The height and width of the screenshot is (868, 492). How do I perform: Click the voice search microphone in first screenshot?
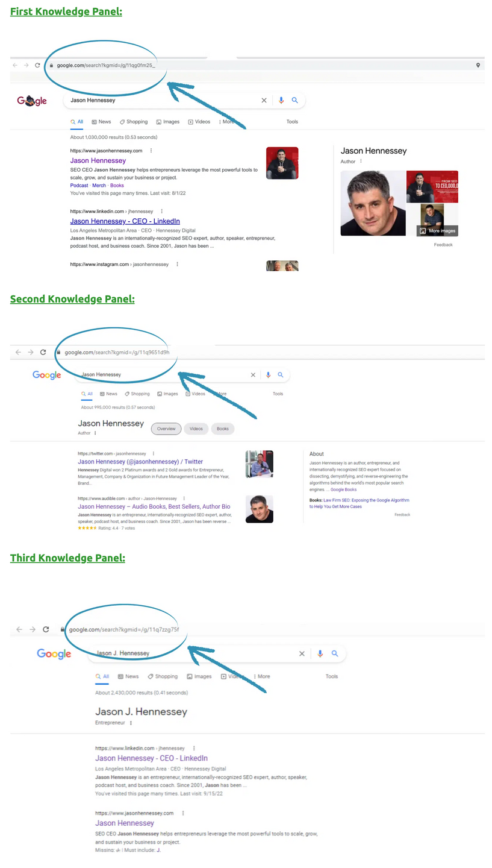pyautogui.click(x=281, y=101)
